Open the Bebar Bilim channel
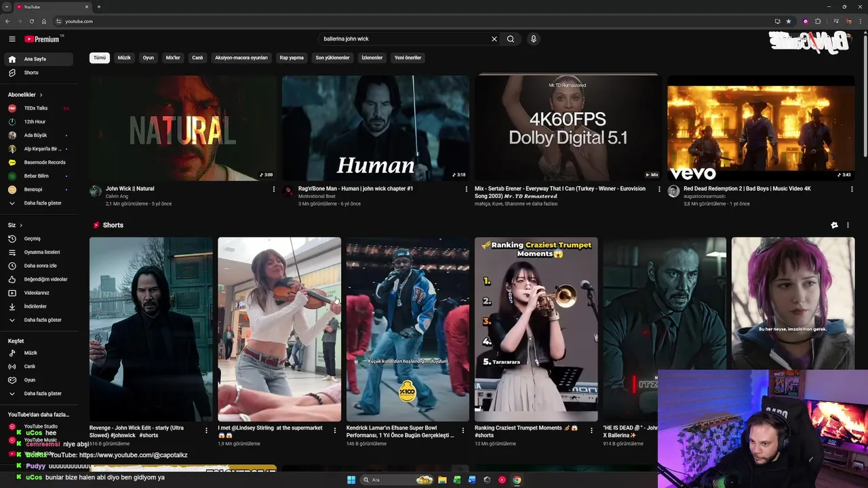 tap(39, 176)
